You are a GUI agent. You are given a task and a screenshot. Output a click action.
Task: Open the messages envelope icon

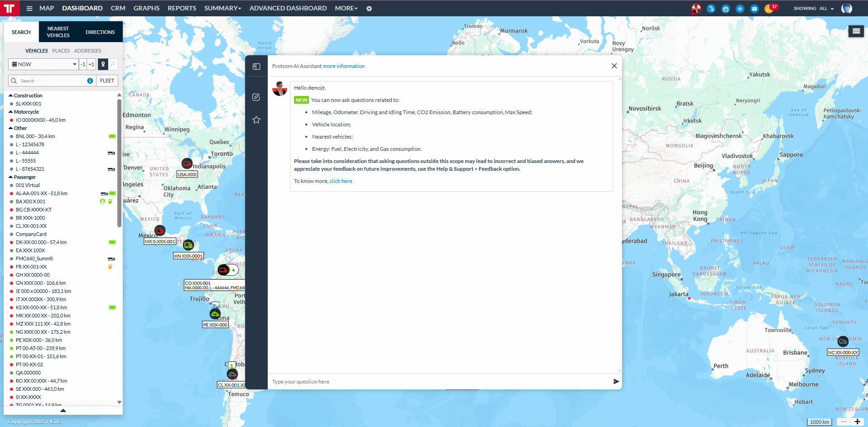[x=754, y=9]
